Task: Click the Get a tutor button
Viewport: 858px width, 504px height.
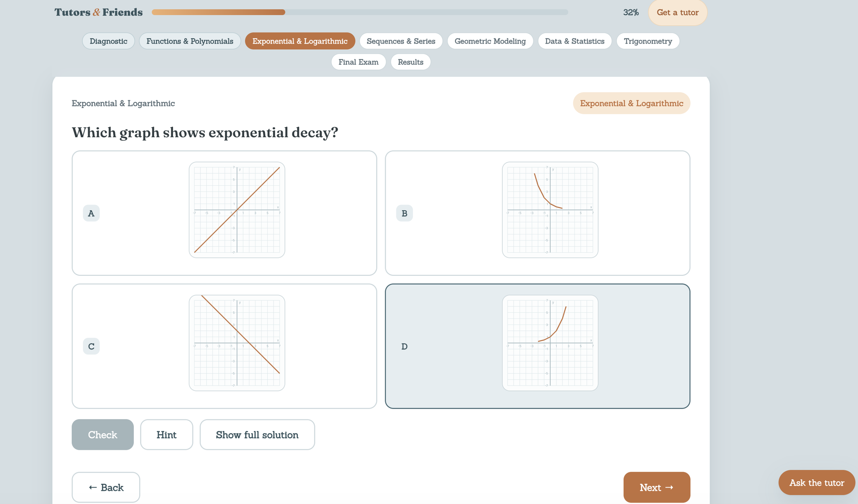Action: pos(677,12)
